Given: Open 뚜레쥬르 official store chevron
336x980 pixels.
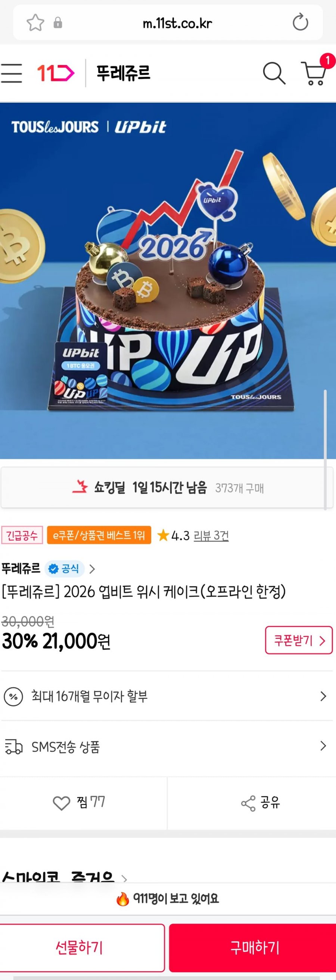Looking at the screenshot, I should [x=92, y=569].
